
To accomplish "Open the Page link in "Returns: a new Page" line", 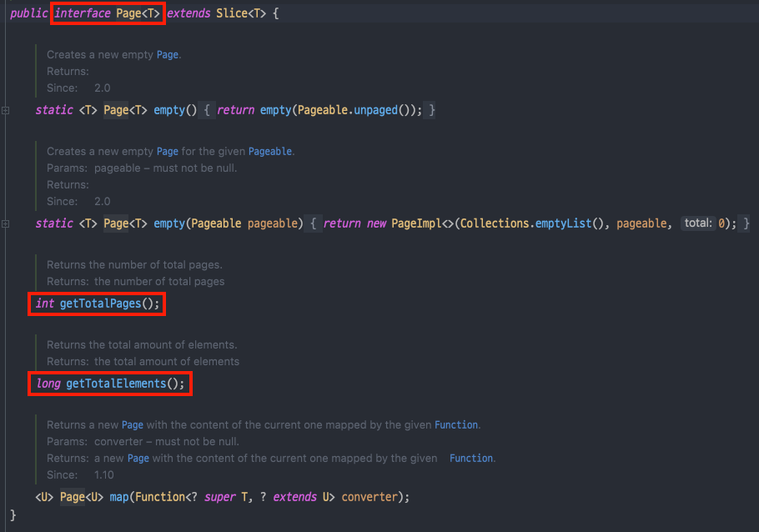I will tap(138, 459).
